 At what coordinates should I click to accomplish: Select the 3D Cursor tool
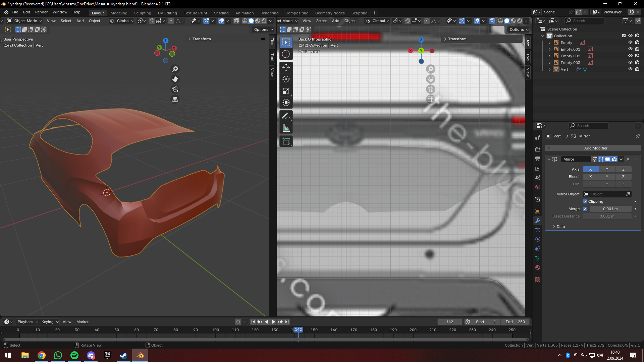pyautogui.click(x=286, y=54)
